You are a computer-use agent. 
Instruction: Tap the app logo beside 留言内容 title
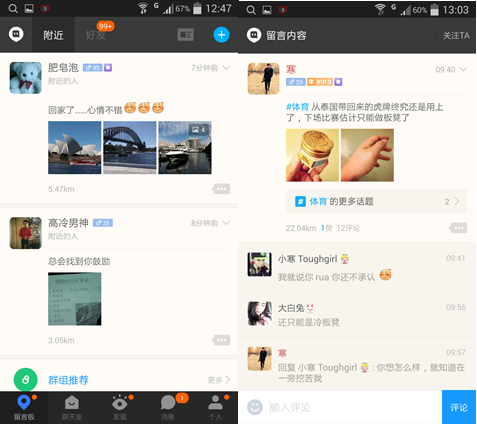pos(254,35)
